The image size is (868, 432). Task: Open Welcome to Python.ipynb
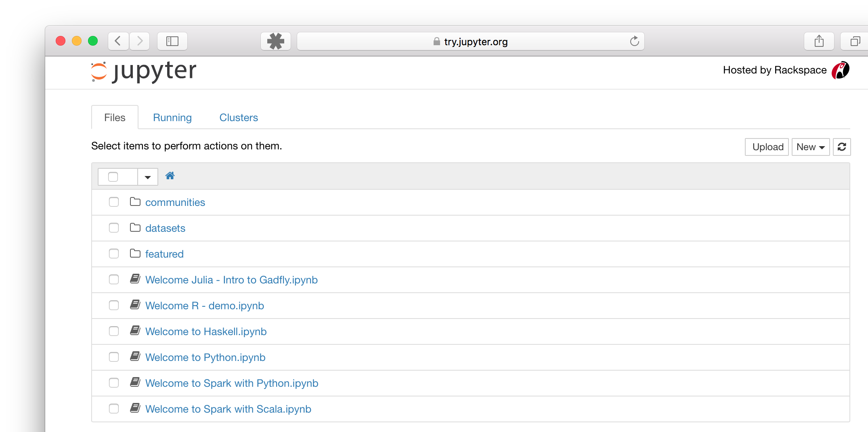(x=205, y=357)
